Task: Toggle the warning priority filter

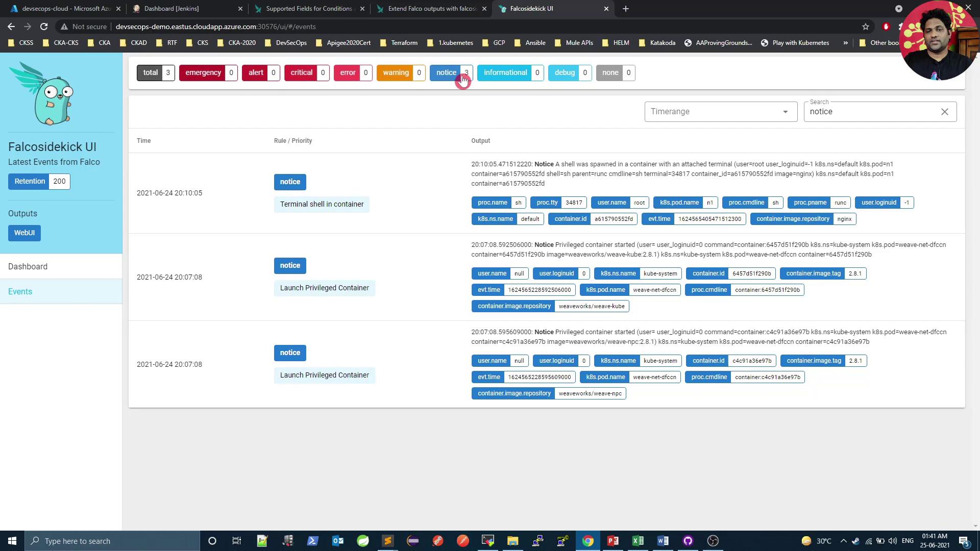Action: pos(396,72)
